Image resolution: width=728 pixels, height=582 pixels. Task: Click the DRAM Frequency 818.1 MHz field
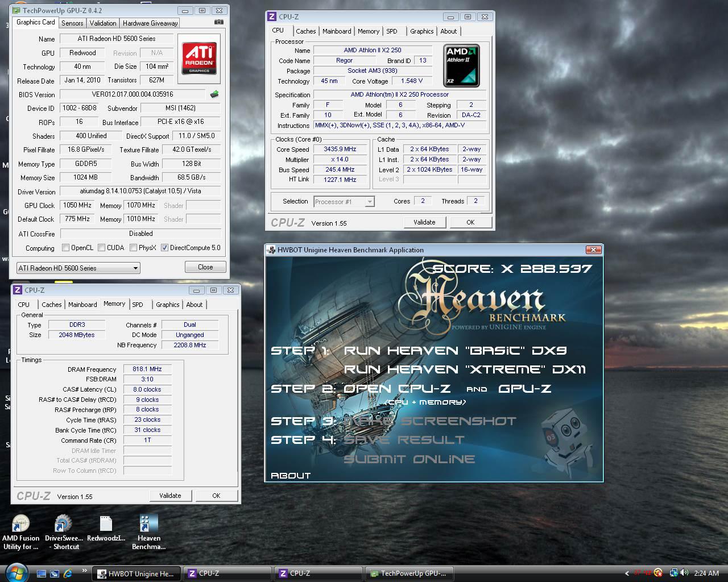coord(147,369)
